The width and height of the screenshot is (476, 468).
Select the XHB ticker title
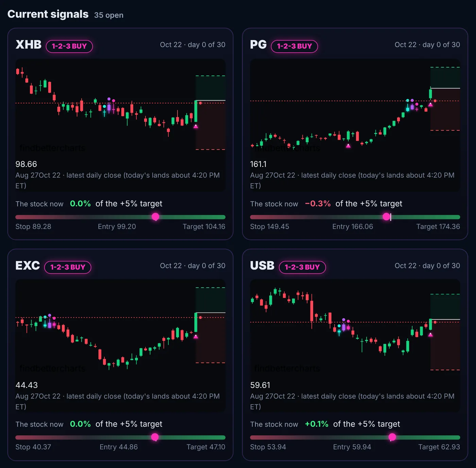click(29, 45)
